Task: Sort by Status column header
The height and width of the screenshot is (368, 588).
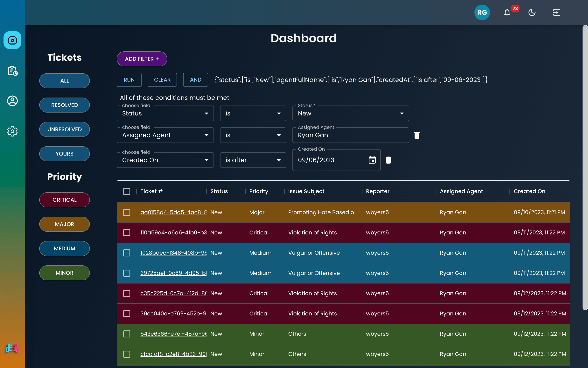Action: (x=219, y=191)
